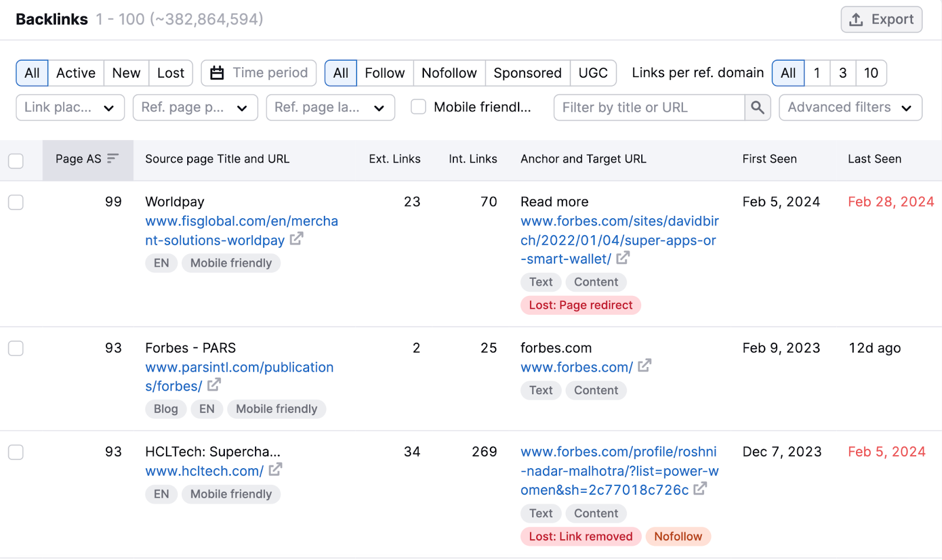
Task: Open external link icon after www.hcltech.com/
Action: (276, 469)
